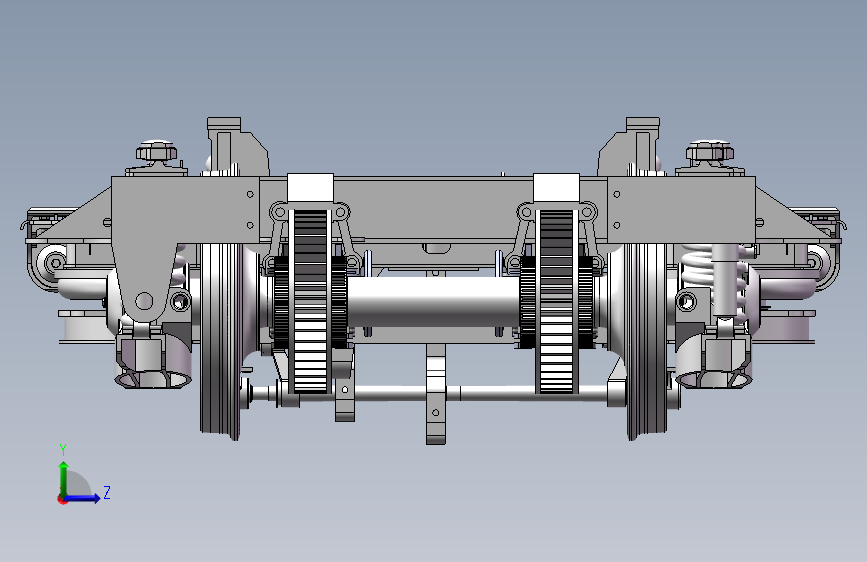The height and width of the screenshot is (562, 867).
Task: Click the green Y axis of the orientation triad
Action: [x=64, y=479]
